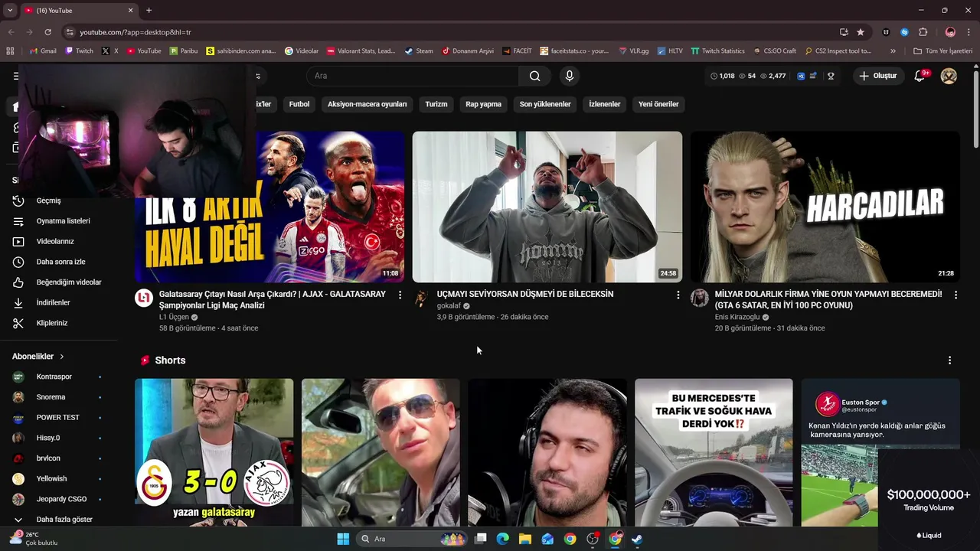Click L1 Üçgen channel avatar

[x=144, y=298]
